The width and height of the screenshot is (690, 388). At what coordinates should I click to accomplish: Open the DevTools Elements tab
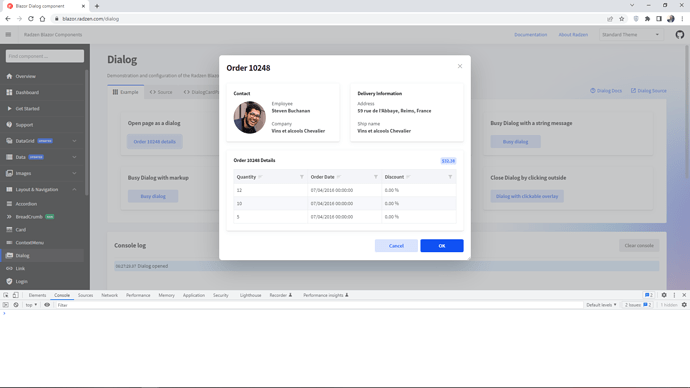[37, 295]
